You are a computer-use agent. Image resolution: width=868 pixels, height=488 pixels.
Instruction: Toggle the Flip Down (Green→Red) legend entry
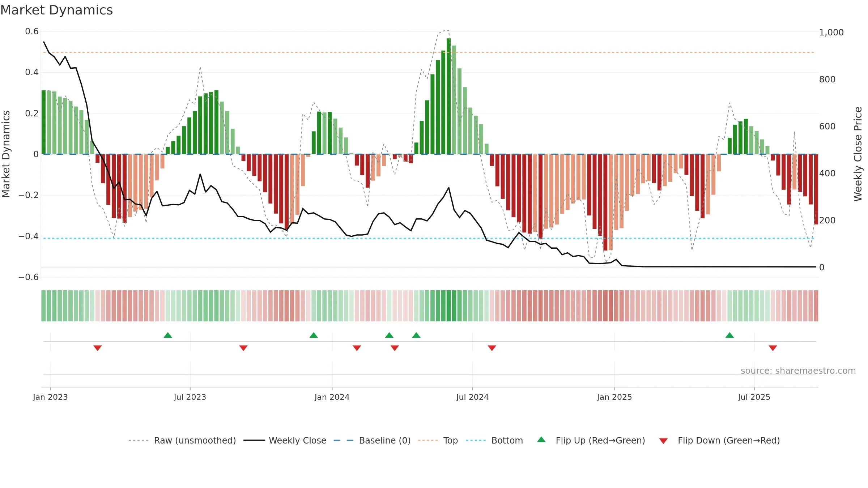719,440
